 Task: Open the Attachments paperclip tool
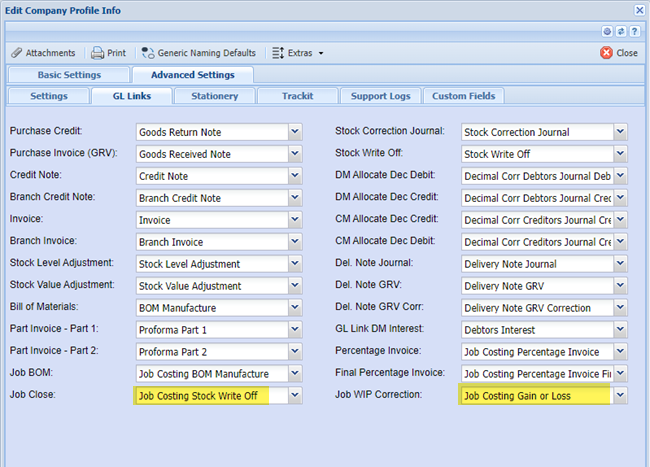[x=43, y=53]
